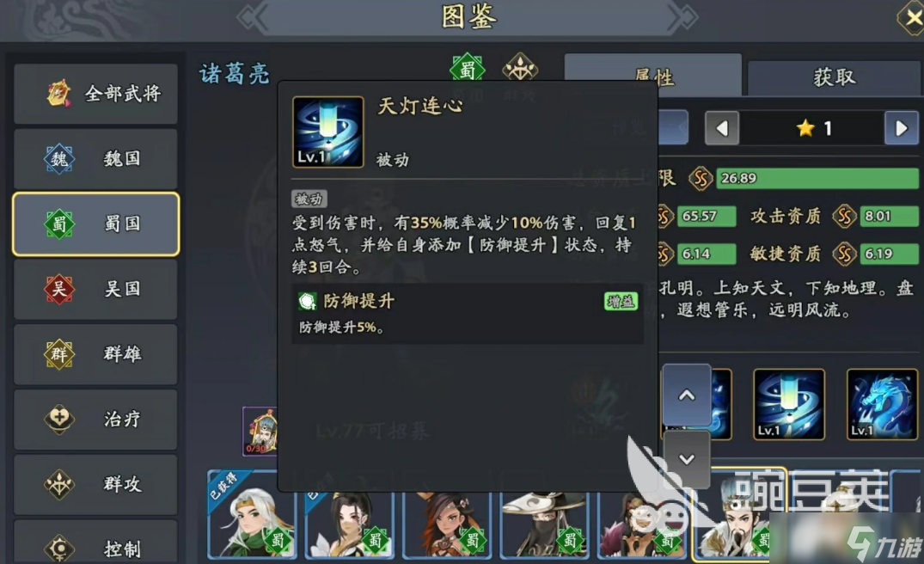This screenshot has height=564, width=924.
Task: Switch to the 属性 tab
Action: [x=653, y=76]
